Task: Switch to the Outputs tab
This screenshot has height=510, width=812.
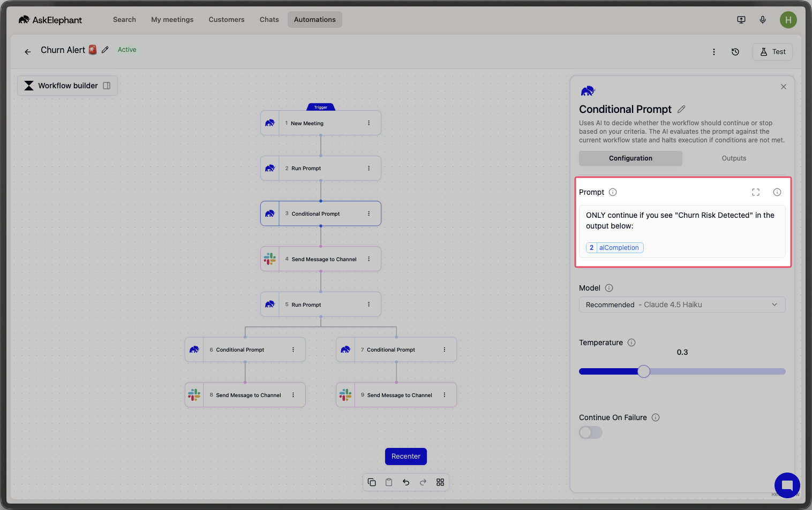Action: click(734, 158)
